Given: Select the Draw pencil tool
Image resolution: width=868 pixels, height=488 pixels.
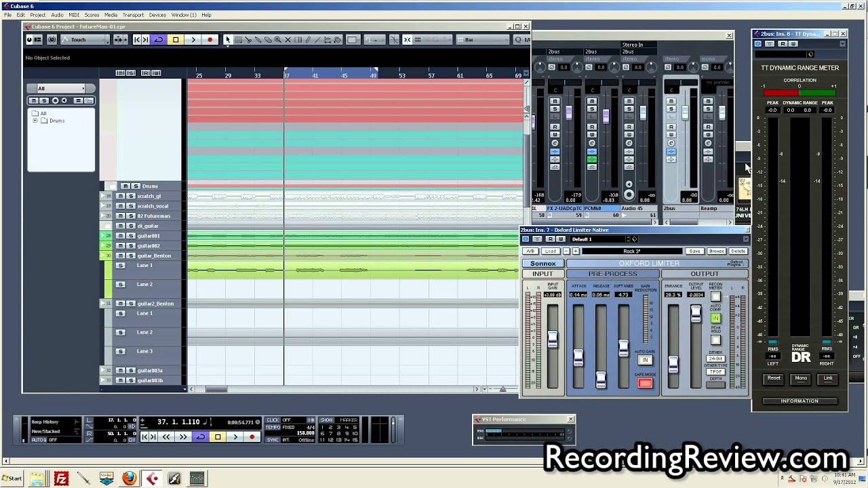Looking at the screenshot, I should [309, 40].
